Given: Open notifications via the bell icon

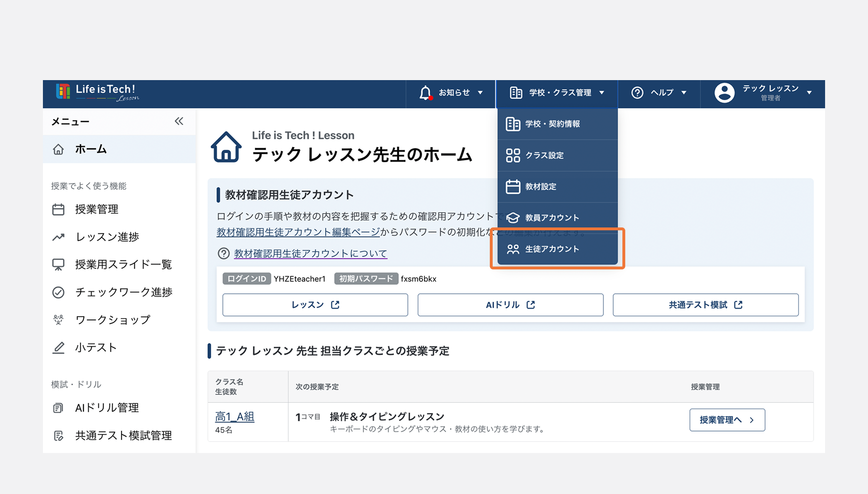Looking at the screenshot, I should (x=426, y=93).
